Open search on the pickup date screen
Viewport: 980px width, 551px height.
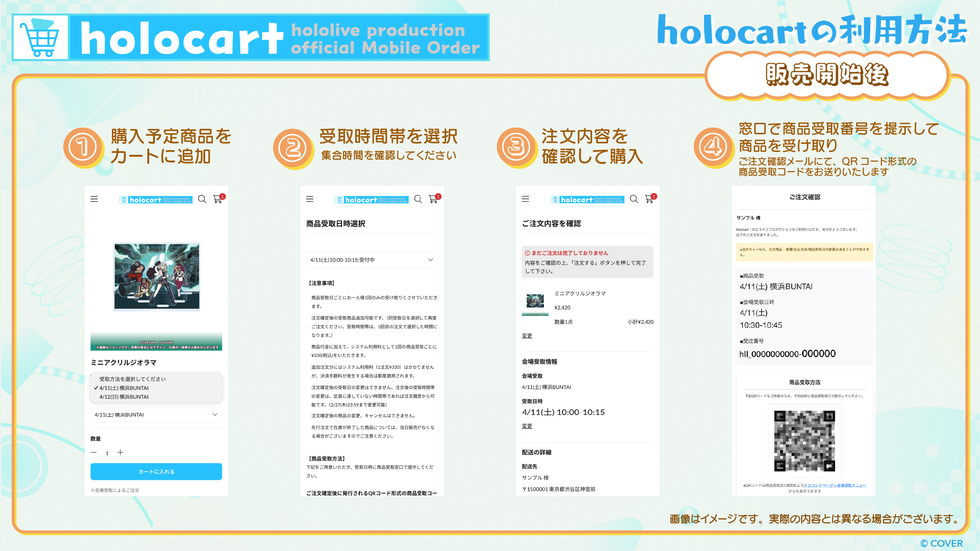tap(418, 199)
